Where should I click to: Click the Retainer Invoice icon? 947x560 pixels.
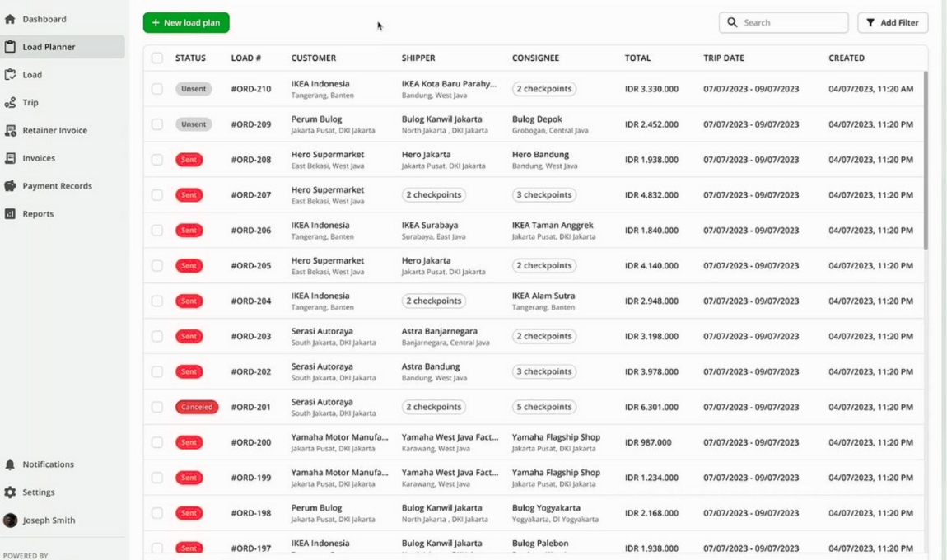click(x=11, y=131)
